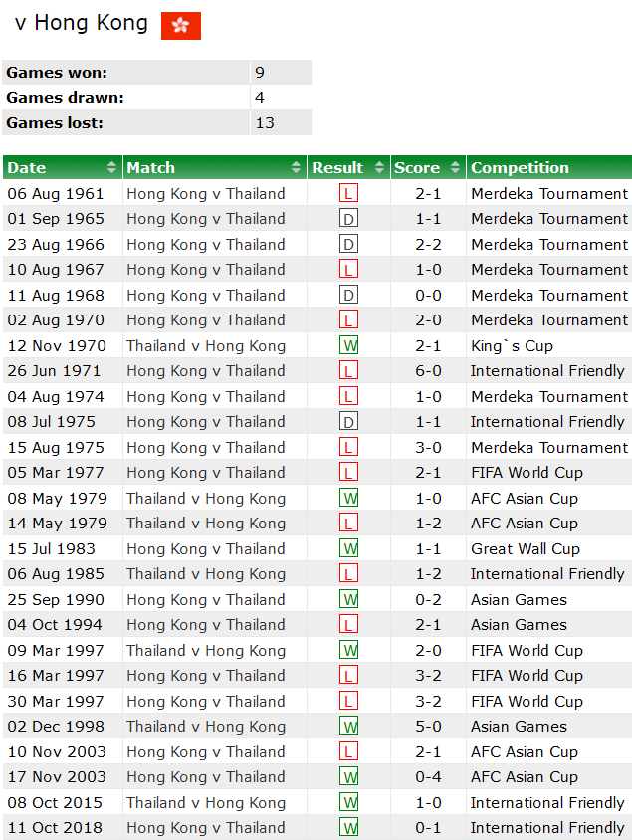
Task: Click the King`s Cup competition entry
Action: click(505, 345)
